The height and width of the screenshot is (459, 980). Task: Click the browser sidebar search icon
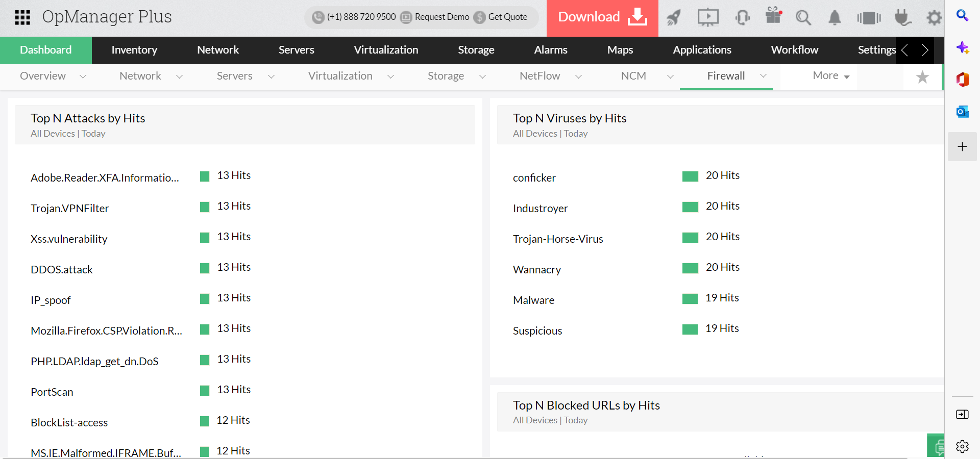pos(963,16)
